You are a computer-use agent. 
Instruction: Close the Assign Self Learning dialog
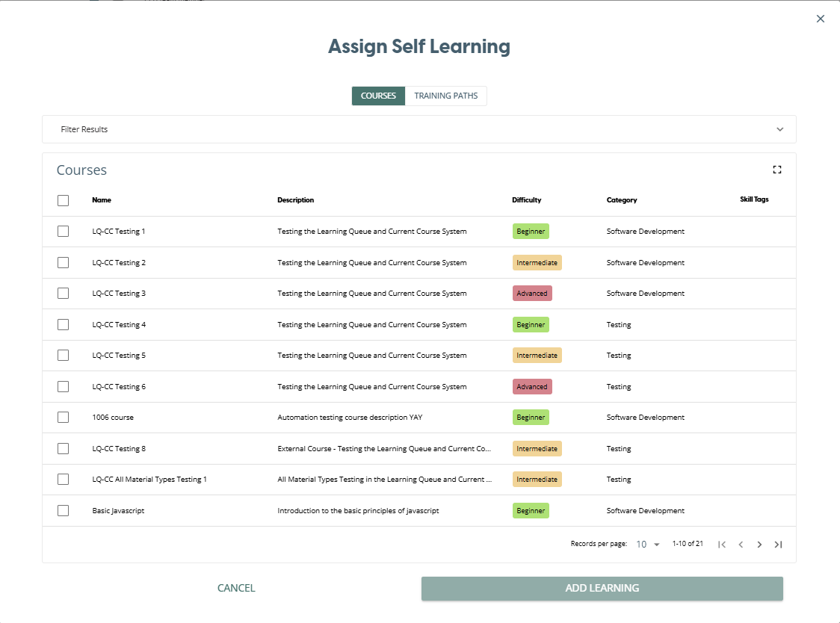821,19
